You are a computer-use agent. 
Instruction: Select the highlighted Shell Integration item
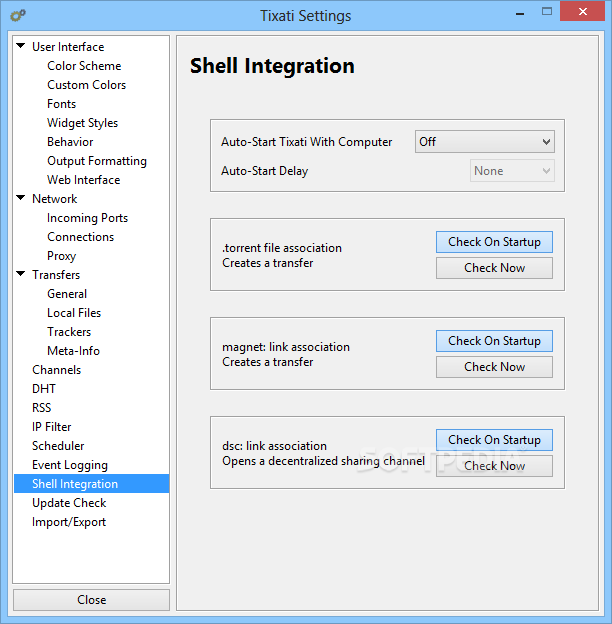tap(92, 484)
